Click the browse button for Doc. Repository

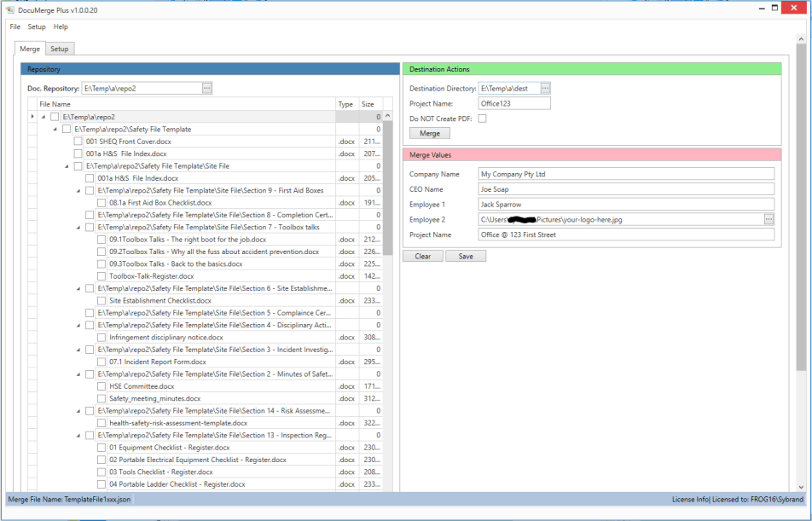point(206,88)
